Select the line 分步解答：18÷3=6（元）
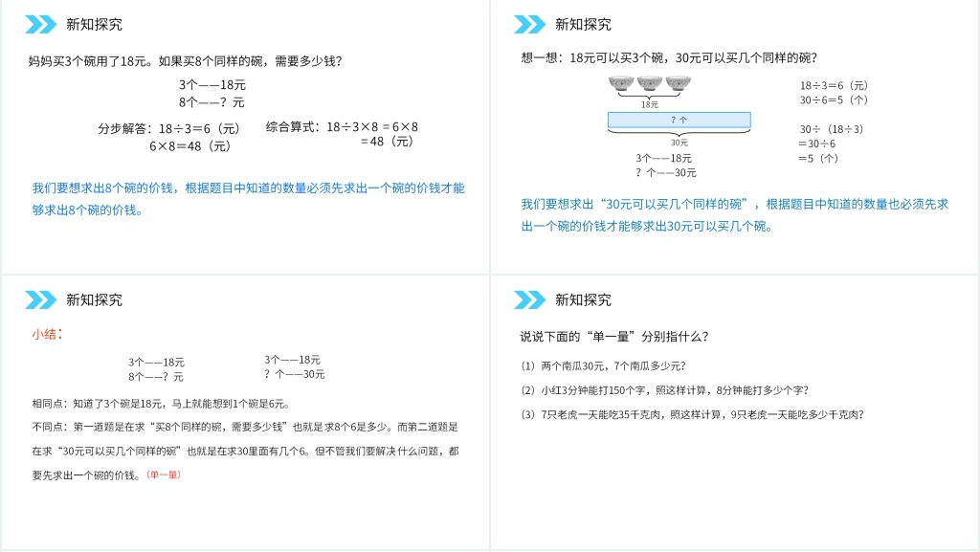 (x=168, y=128)
